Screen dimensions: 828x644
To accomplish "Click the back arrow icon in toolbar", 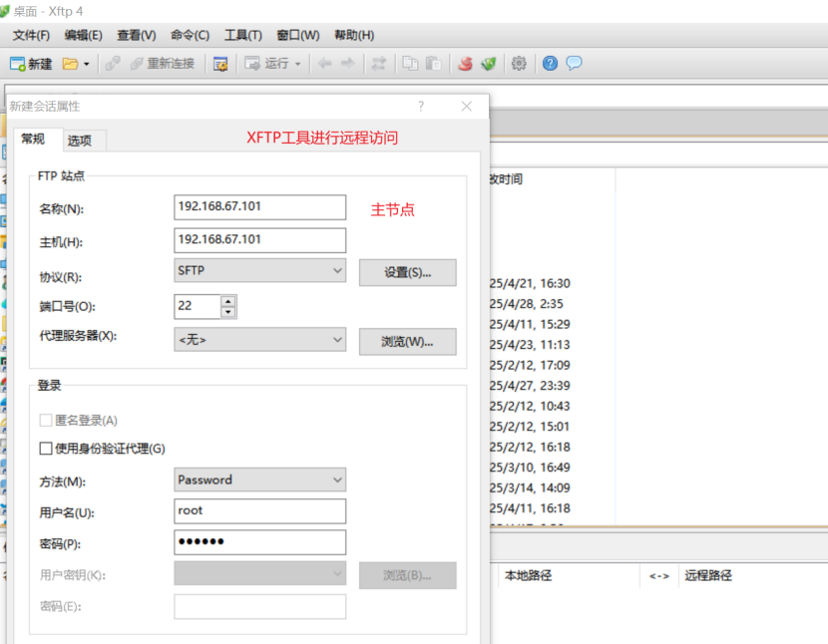I will (324, 64).
